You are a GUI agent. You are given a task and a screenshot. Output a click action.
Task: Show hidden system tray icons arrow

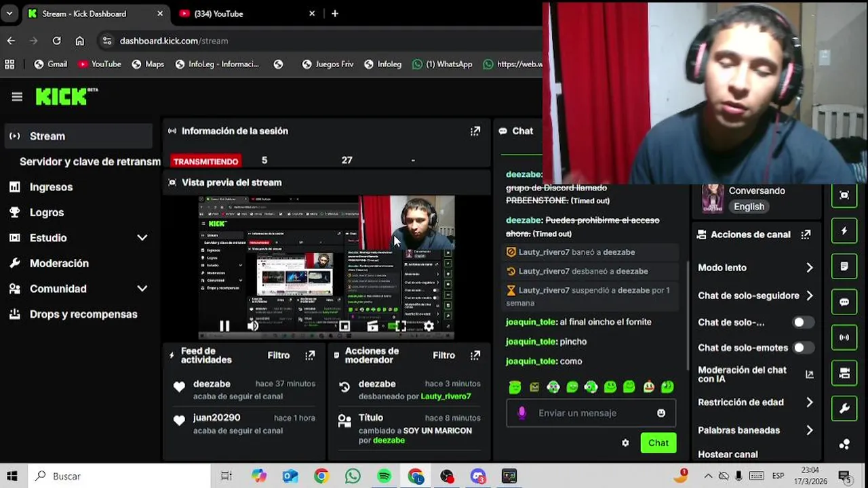click(708, 476)
